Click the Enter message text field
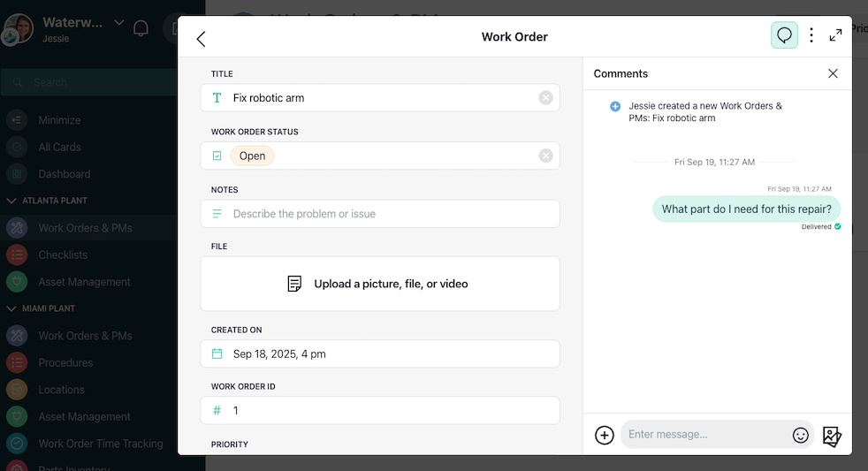Screen dimensions: 868x471 [x=705, y=435]
